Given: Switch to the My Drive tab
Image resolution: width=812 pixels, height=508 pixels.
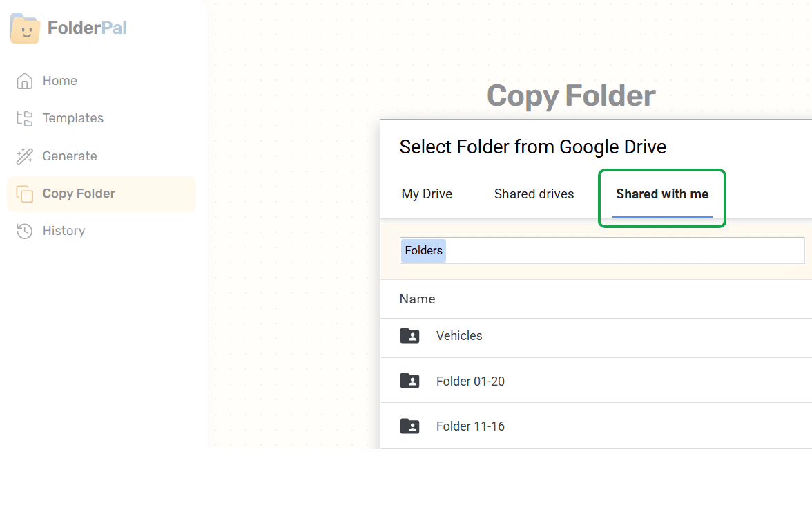Looking at the screenshot, I should coord(427,194).
